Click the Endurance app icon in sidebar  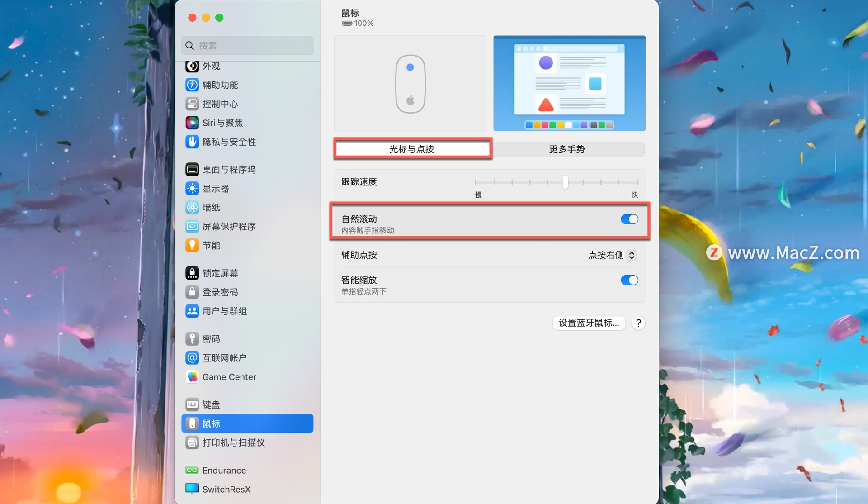click(192, 470)
